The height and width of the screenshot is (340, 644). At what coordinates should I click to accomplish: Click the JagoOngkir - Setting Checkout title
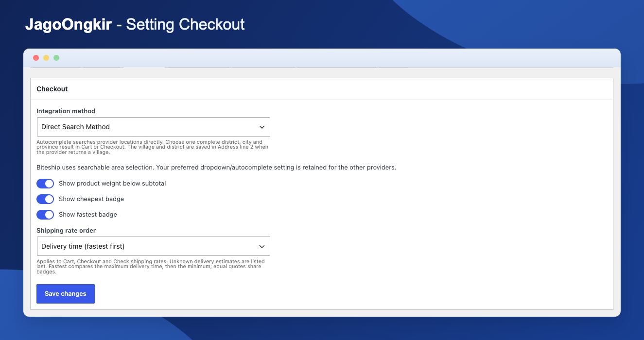[135, 24]
